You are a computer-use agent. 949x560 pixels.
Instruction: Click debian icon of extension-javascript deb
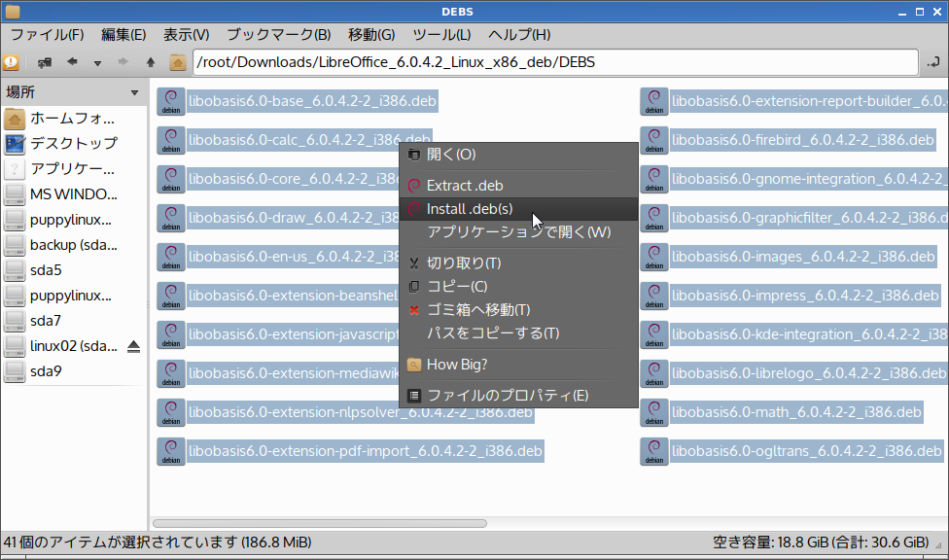point(171,334)
